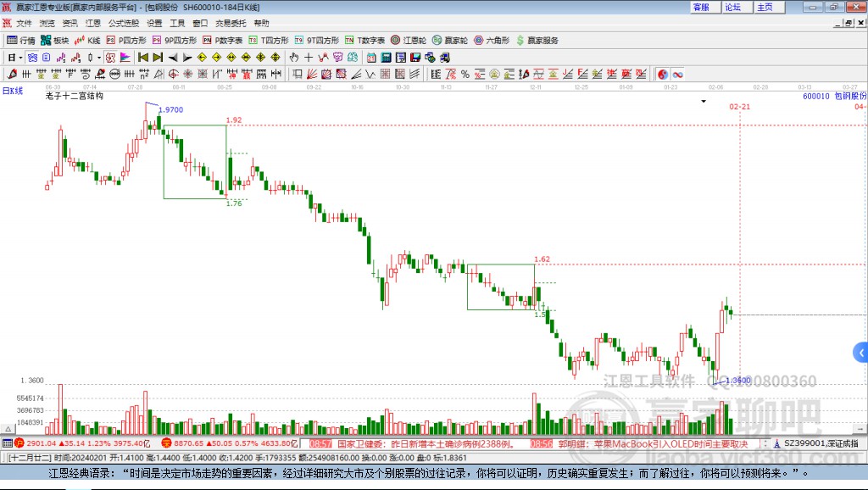Click the red floppy disk save icon
Image resolution: width=868 pixels, height=490 pixels.
(415, 57)
